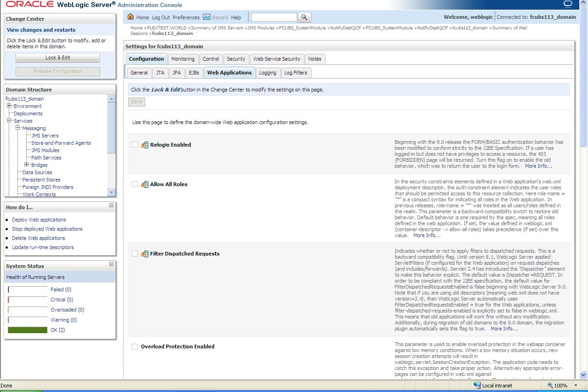588x392 pixels.
Task: Collapse the Services tree node
Action: [x=9, y=120]
